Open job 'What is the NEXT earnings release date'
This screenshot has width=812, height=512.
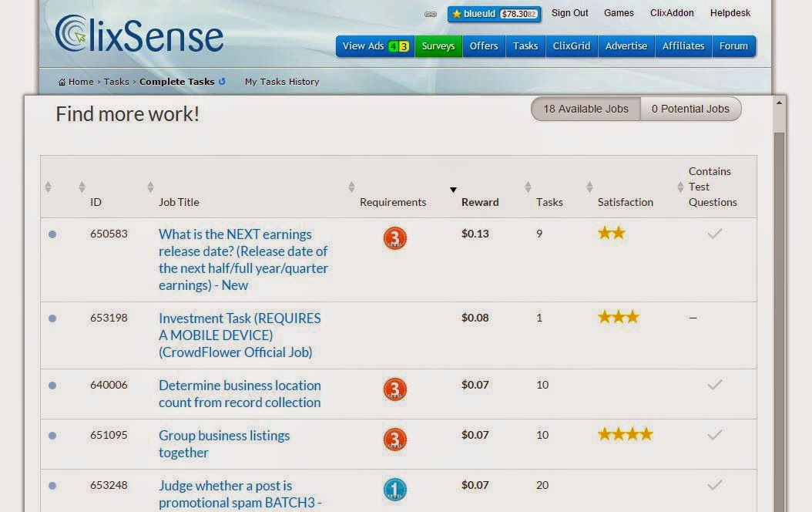243,260
